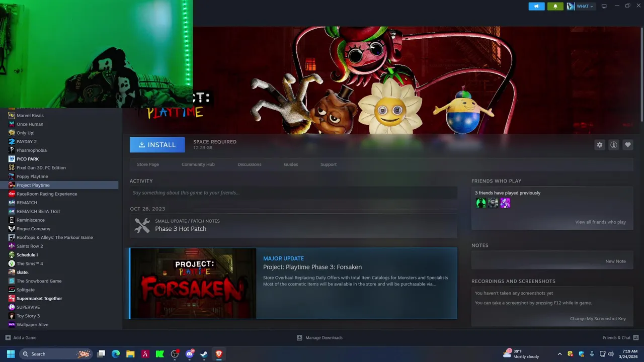Open the Project: Playtime Phase 3: Forsaken title
The width and height of the screenshot is (644, 362).
click(312, 267)
